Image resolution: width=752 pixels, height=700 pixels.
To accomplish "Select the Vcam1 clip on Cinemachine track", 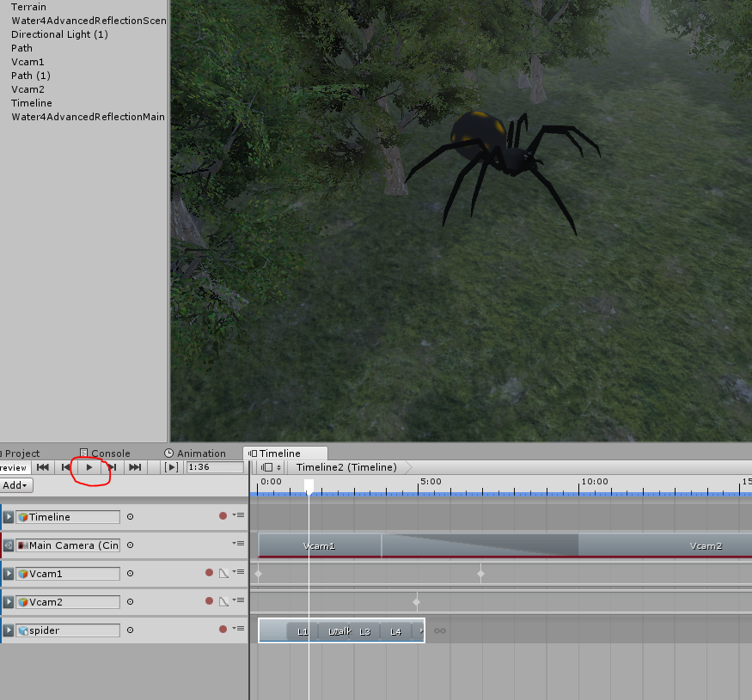I will [320, 545].
